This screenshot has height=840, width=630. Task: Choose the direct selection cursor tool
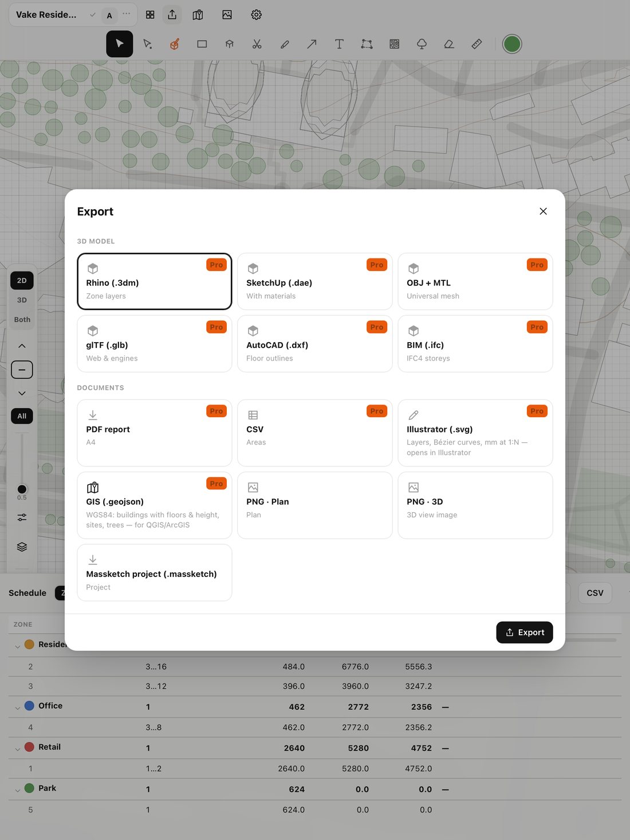click(147, 44)
